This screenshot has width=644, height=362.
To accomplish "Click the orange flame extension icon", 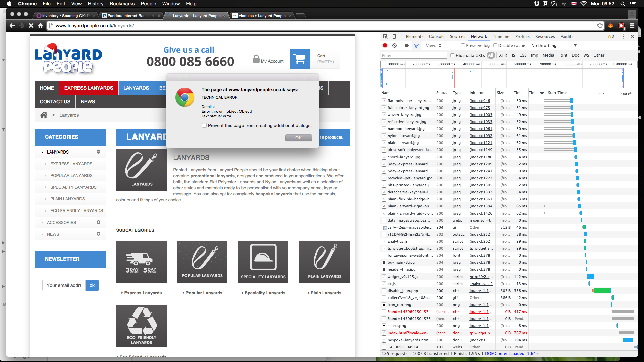I will (x=611, y=26).
